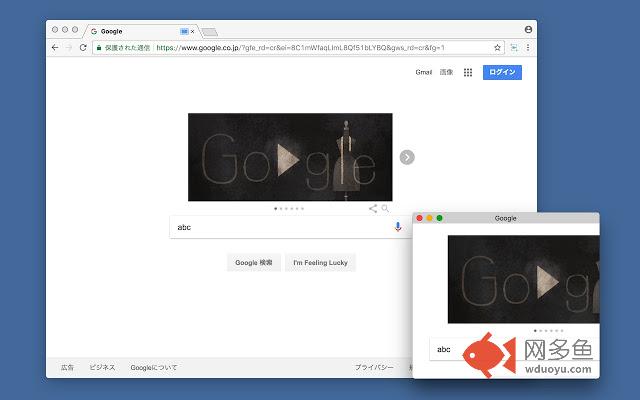
Task: Open a new tab next to the Google tab
Action: [x=210, y=32]
